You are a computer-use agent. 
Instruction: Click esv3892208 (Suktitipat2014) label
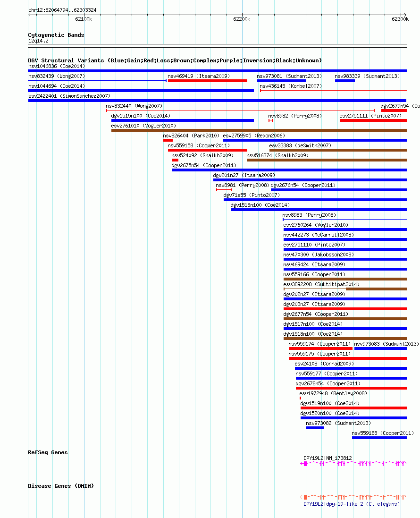coord(321,284)
